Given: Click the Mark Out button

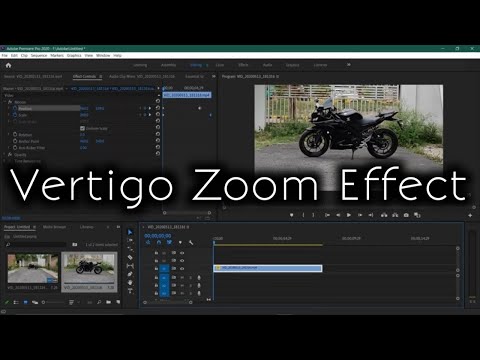Looking at the screenshot, I should (313, 215).
